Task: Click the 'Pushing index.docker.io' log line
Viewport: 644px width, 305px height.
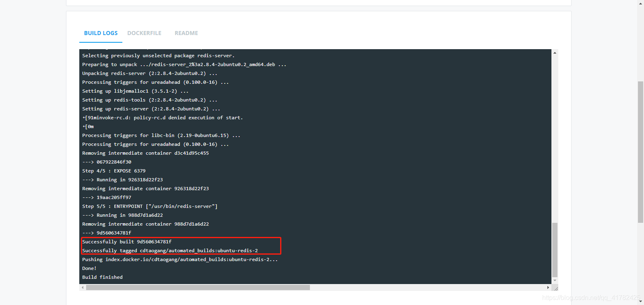Action: (x=180, y=259)
